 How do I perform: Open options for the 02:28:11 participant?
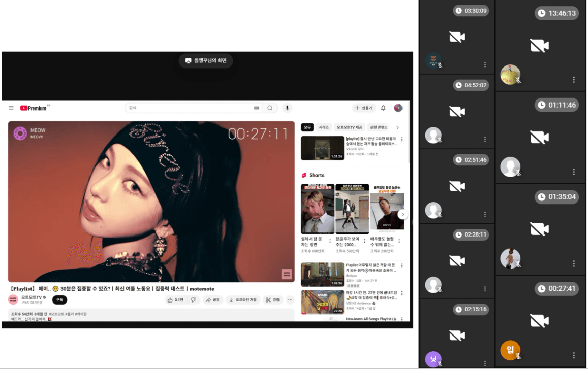tap(485, 289)
